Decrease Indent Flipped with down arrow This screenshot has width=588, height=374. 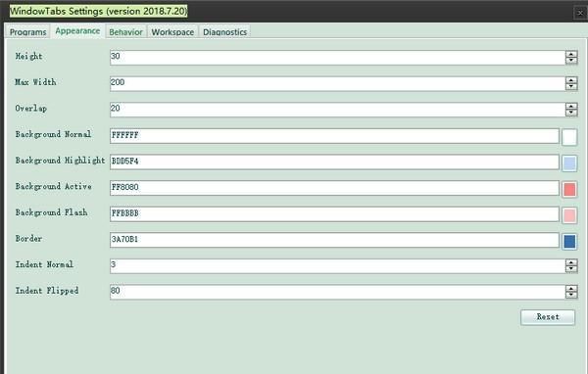tap(571, 295)
